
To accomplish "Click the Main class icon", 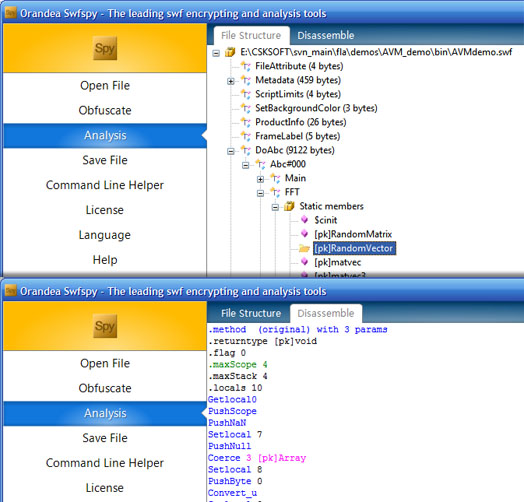I will tap(275, 178).
